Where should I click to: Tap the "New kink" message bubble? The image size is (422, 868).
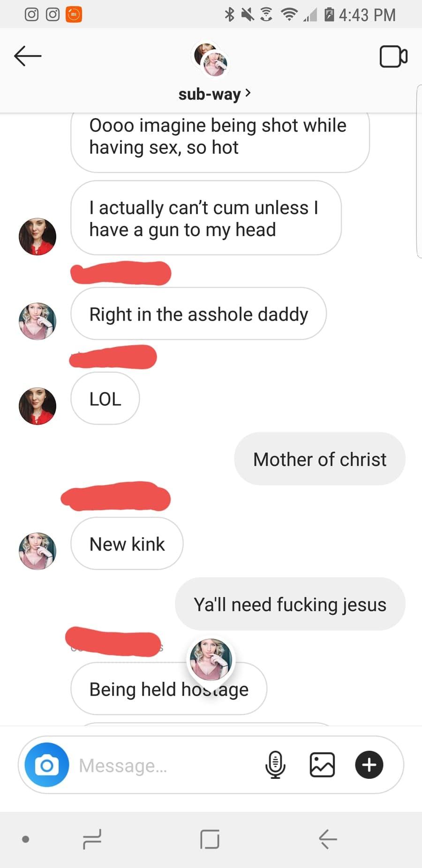[x=127, y=544]
